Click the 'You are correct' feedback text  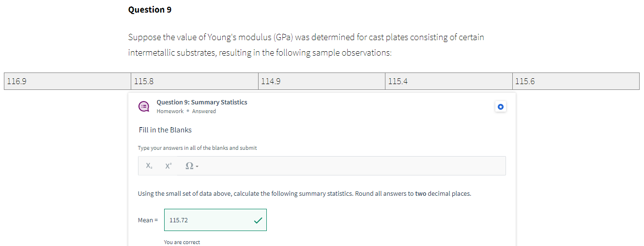click(x=182, y=242)
